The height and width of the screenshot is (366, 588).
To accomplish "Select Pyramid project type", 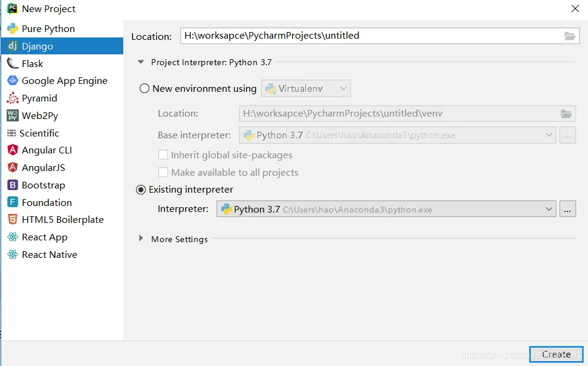I will [39, 98].
